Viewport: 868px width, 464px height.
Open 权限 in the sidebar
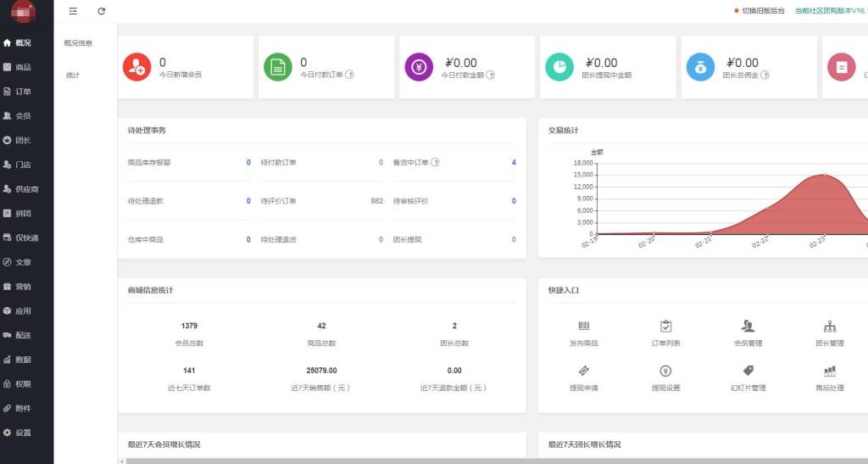(23, 383)
